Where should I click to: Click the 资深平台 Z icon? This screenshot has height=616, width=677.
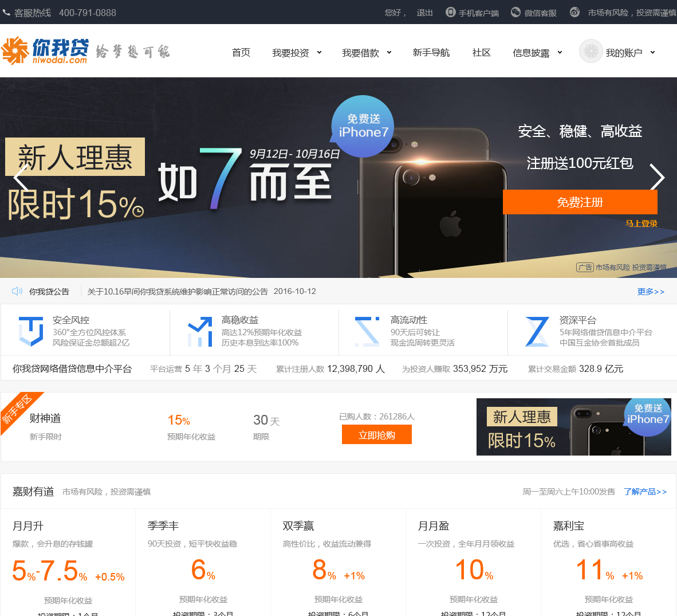point(537,331)
